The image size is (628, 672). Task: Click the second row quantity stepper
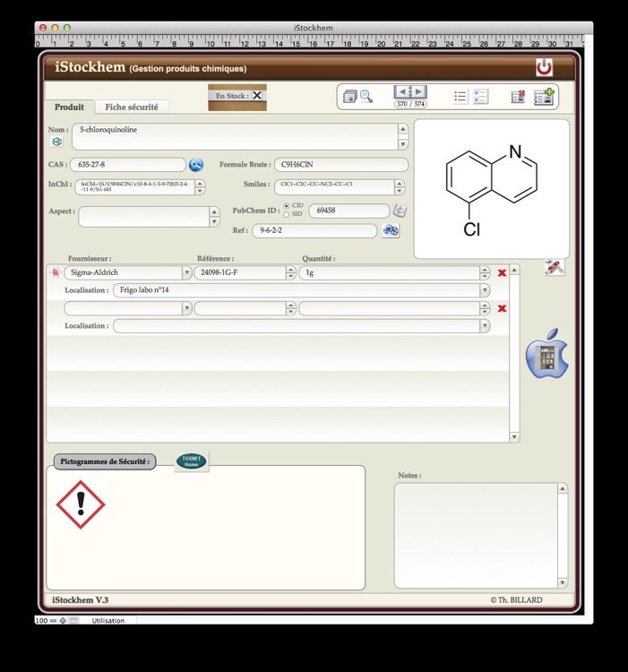click(485, 308)
